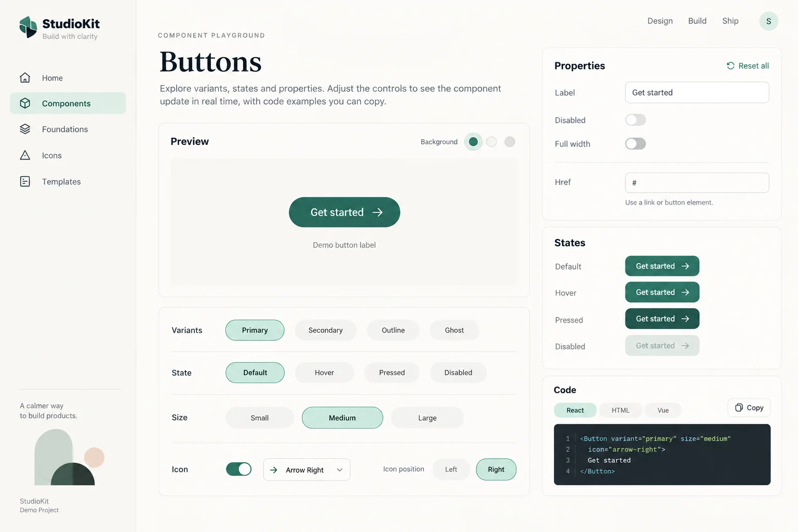Viewport: 798px width, 532px height.
Task: Toggle the Full width switch
Action: (635, 144)
